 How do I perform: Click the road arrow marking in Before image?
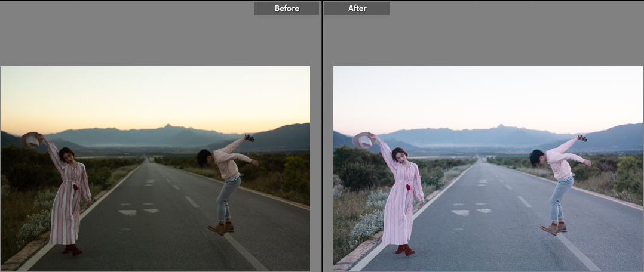tap(127, 212)
